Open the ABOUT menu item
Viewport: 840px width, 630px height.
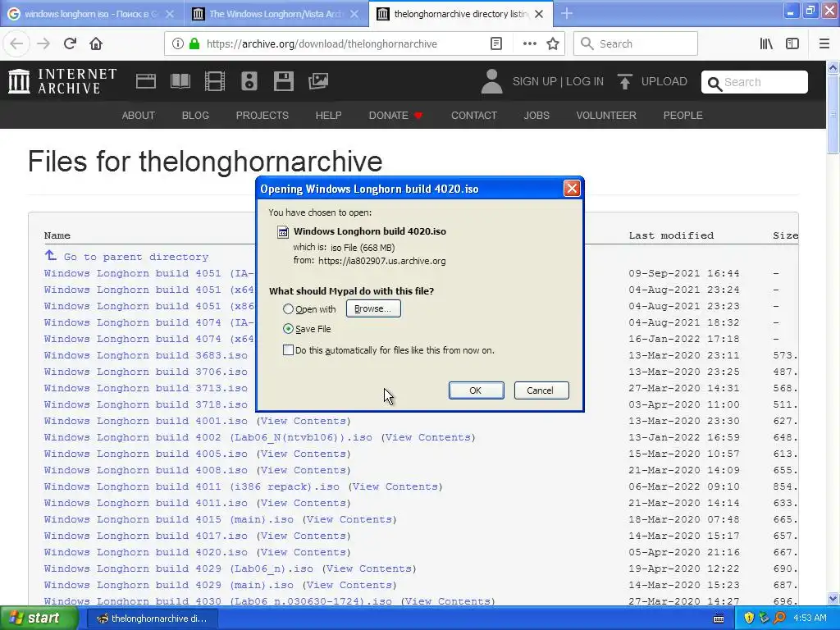pos(138,115)
